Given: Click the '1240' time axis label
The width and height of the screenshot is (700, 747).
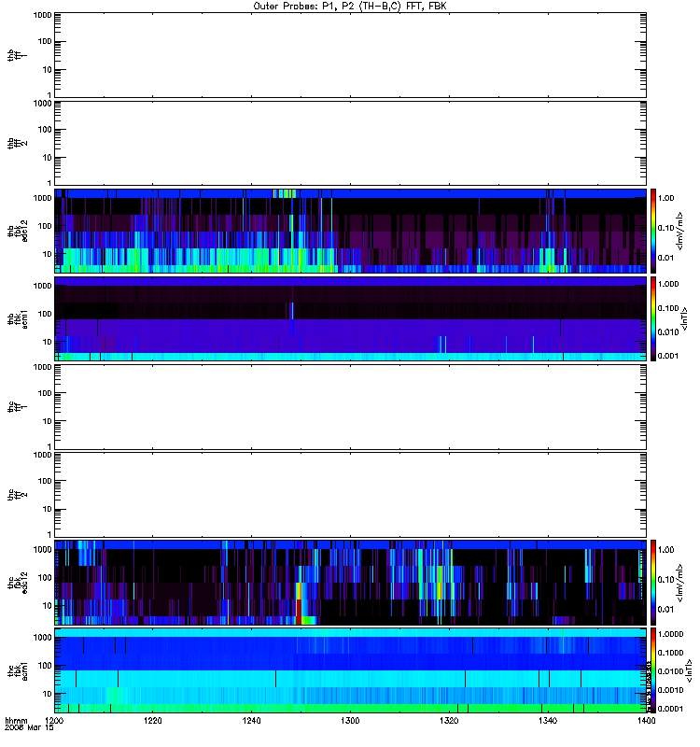Looking at the screenshot, I should (251, 720).
